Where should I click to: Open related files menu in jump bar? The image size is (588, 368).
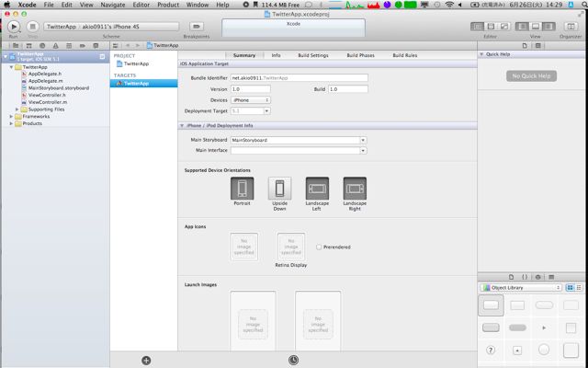click(x=116, y=45)
